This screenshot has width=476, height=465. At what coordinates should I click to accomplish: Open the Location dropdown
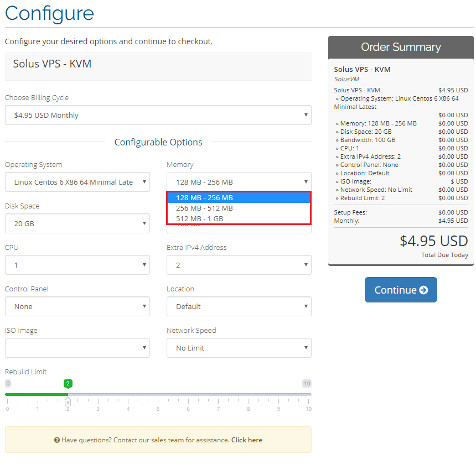[x=239, y=306]
